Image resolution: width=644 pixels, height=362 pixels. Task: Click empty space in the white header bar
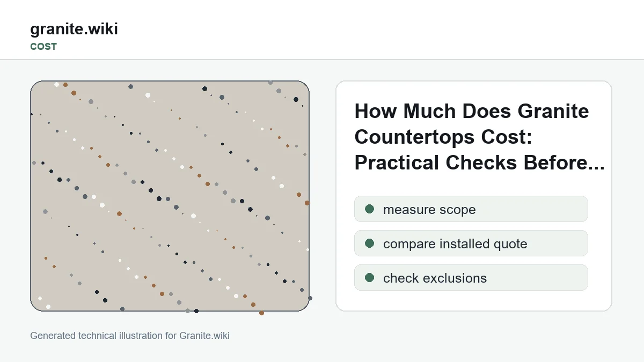point(376,29)
